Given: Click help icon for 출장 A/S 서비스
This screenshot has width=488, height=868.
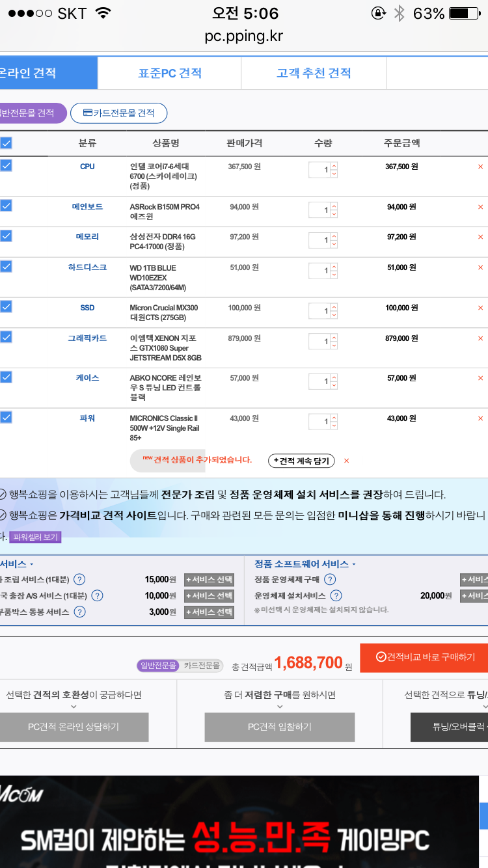Looking at the screenshot, I should pyautogui.click(x=97, y=596).
